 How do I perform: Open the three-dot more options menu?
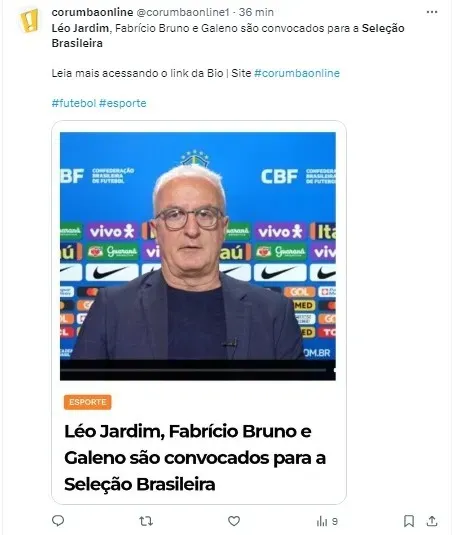tap(432, 12)
